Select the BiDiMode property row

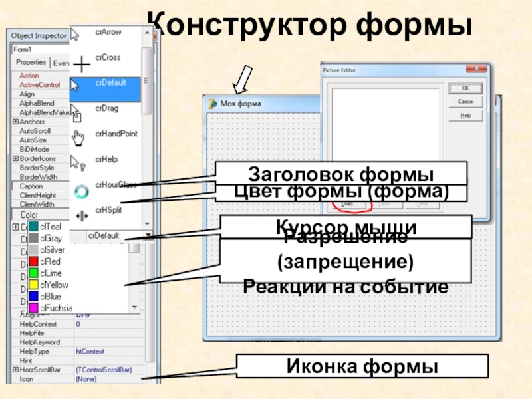41,149
